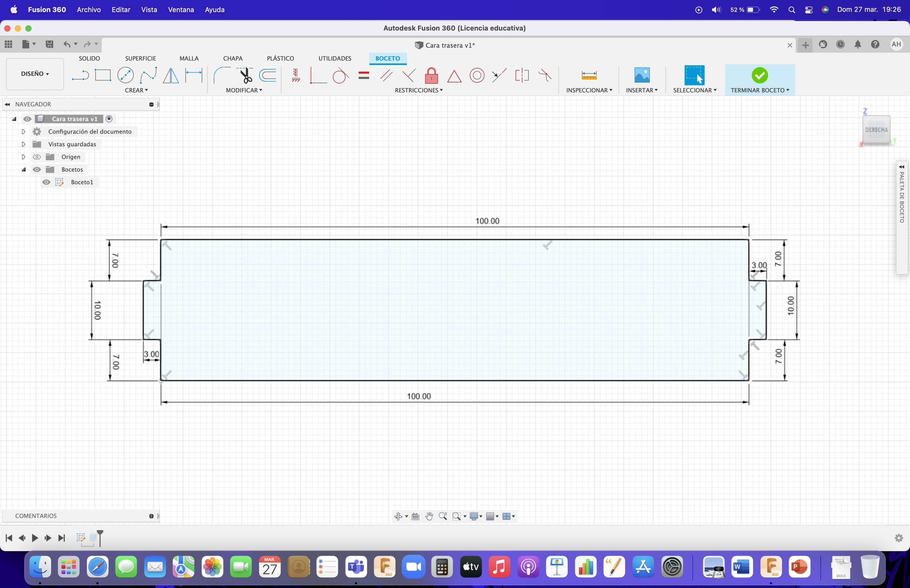The image size is (910, 588).
Task: Open the SELECCIONAR dropdown menu
Action: click(695, 91)
